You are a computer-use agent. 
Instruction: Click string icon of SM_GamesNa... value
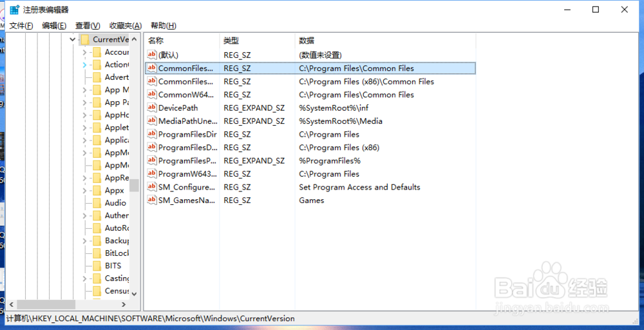point(152,200)
